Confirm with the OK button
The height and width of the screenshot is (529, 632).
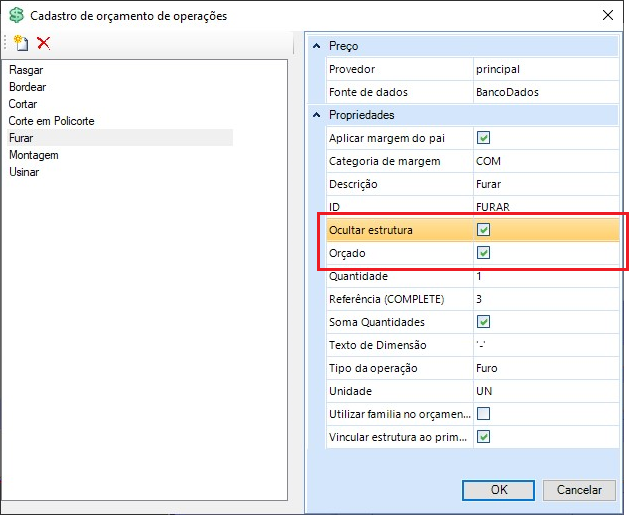(x=498, y=490)
